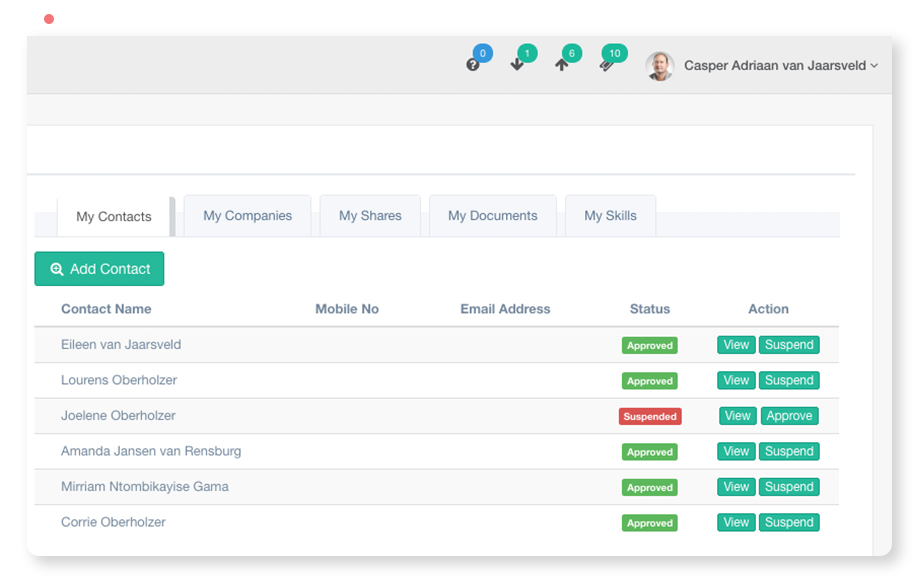The height and width of the screenshot is (581, 917).
Task: Click the tag icon with badge 10
Action: (606, 65)
